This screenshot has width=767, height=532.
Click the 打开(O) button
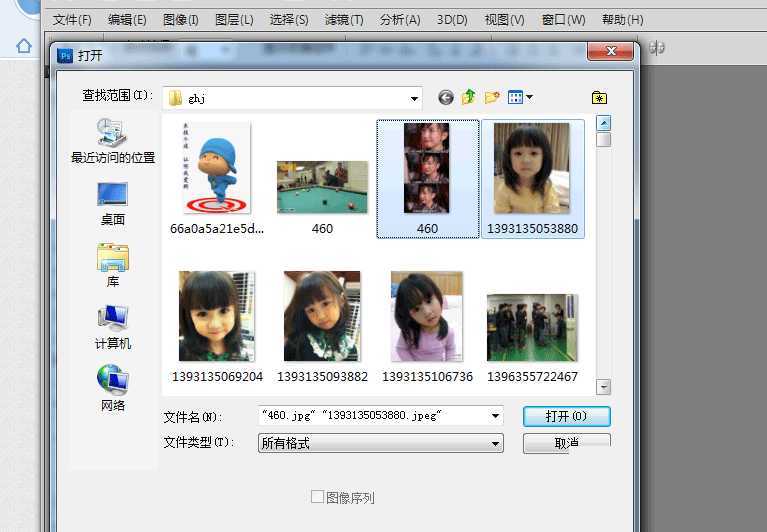tap(566, 416)
